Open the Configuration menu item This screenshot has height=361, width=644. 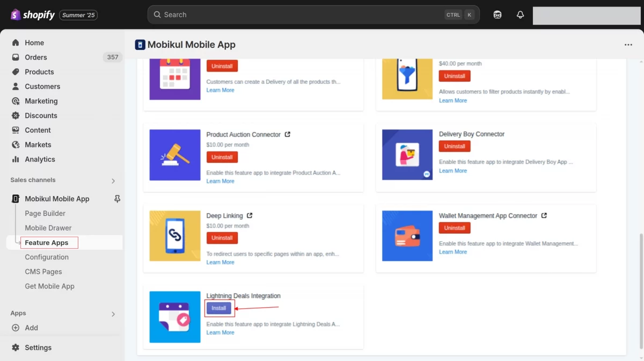point(47,257)
